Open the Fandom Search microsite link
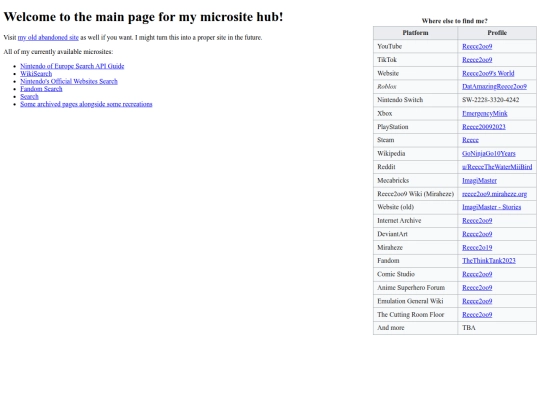Viewport: 540px width, 405px height. point(41,89)
